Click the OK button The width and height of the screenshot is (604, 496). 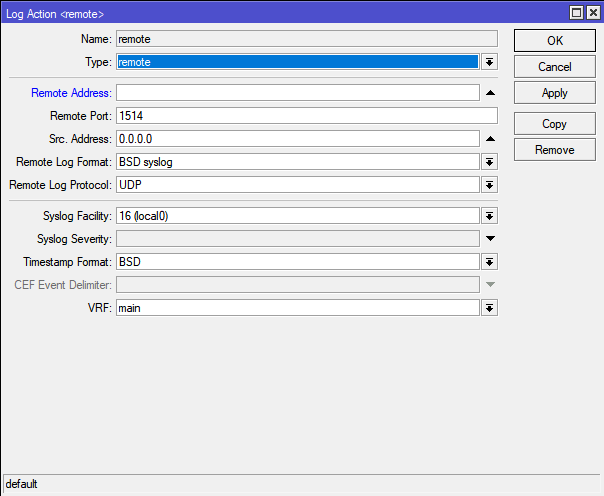555,41
